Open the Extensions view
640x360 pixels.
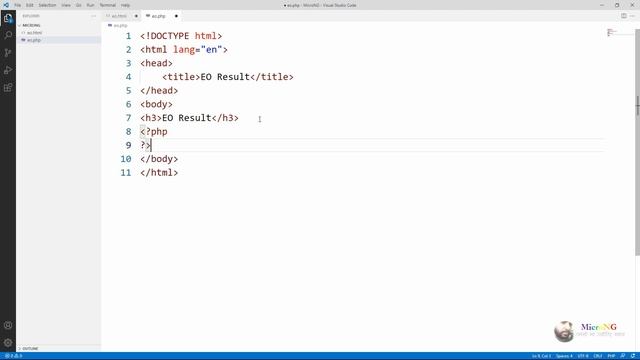(x=8, y=87)
